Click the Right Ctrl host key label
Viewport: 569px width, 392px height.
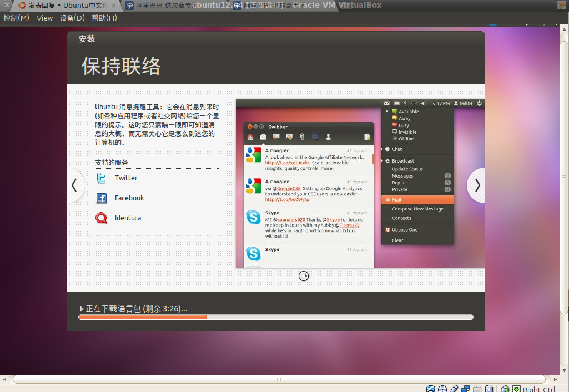pyautogui.click(x=539, y=389)
